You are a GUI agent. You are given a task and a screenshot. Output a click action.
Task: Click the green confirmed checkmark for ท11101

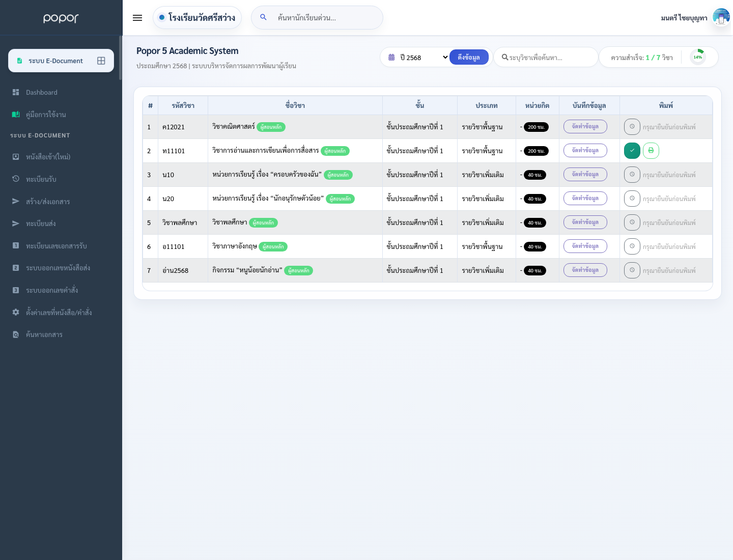(632, 151)
